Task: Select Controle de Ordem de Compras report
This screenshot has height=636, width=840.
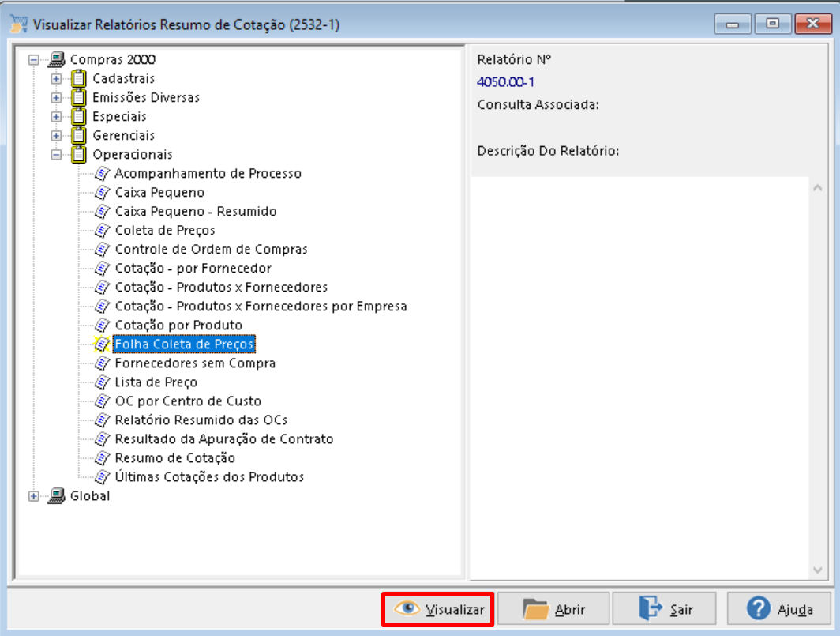Action: click(211, 249)
